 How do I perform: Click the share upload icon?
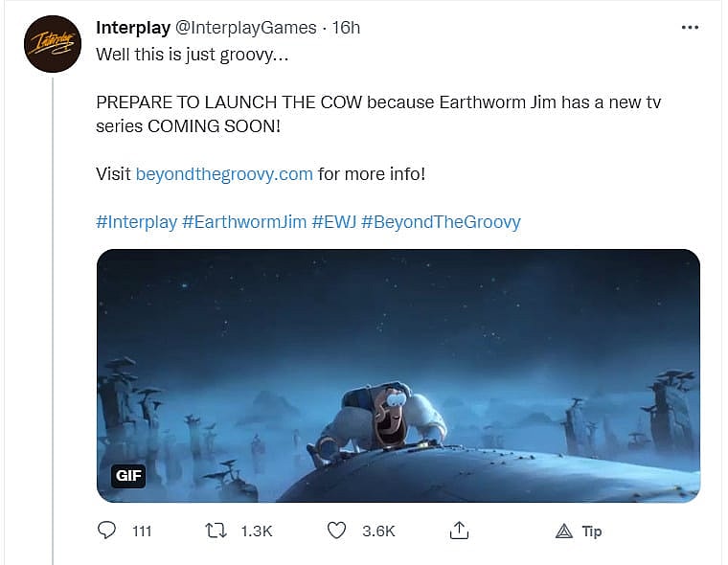click(459, 531)
